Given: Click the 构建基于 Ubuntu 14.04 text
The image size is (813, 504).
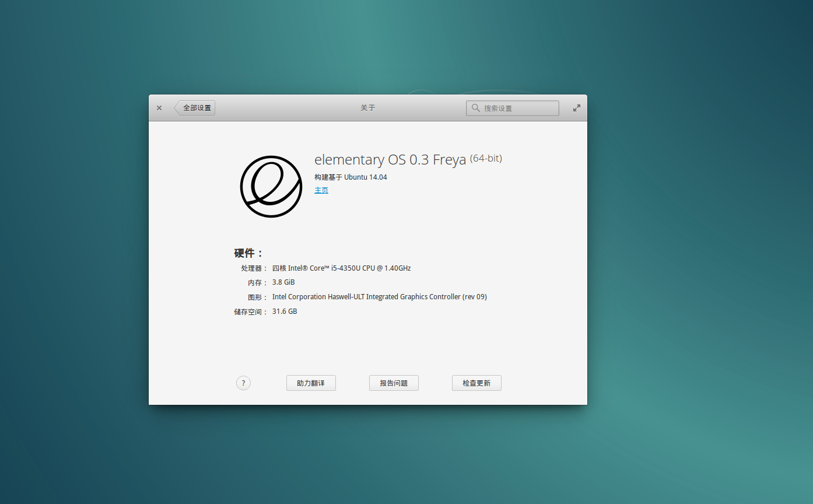Looking at the screenshot, I should coord(351,177).
